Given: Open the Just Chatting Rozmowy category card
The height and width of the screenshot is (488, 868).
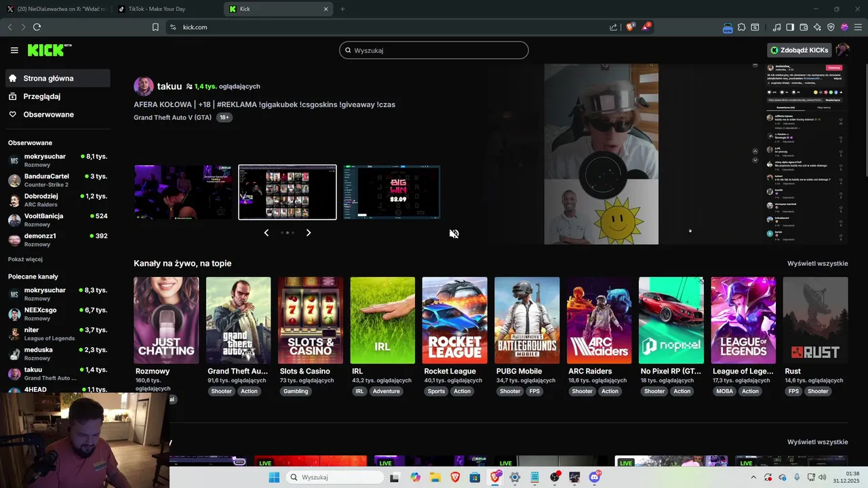Looking at the screenshot, I should click(x=166, y=320).
